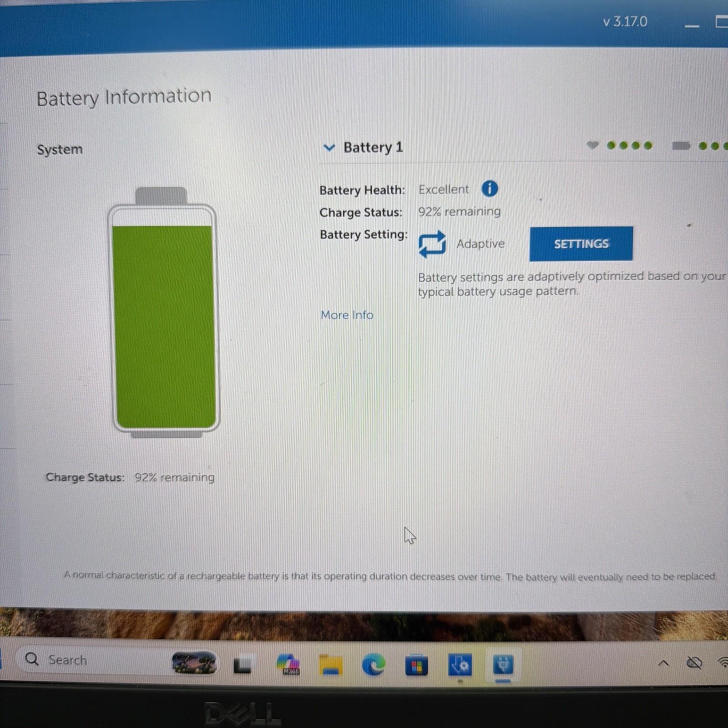728x728 pixels.
Task: Click 'Charge Status: 92% remaining' below battery graphic
Action: [x=130, y=477]
